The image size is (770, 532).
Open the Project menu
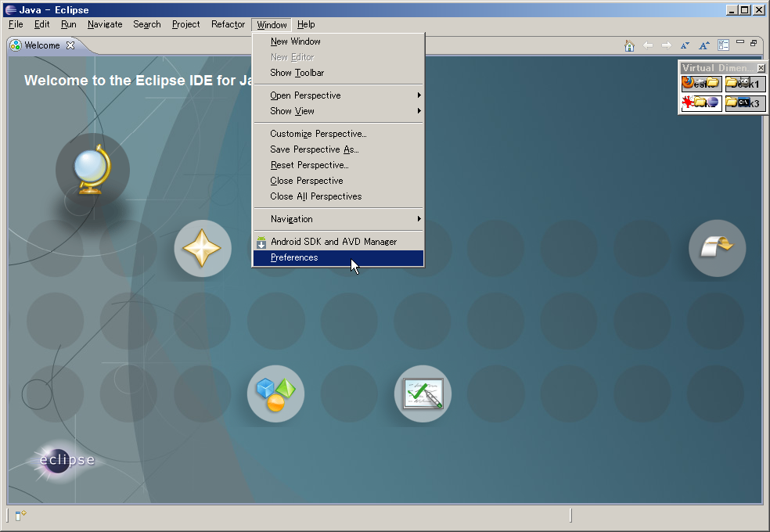185,24
